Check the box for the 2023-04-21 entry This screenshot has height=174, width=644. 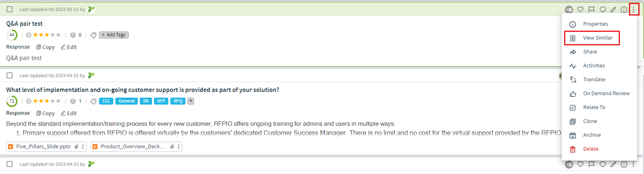pos(10,75)
